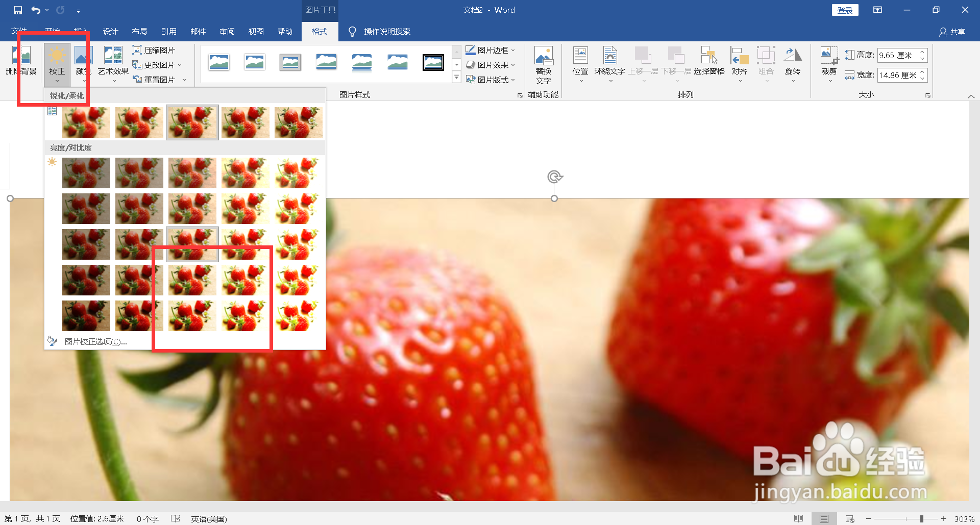Open the Selection Pane (选择窗格)
The height and width of the screenshot is (525, 980).
point(709,61)
